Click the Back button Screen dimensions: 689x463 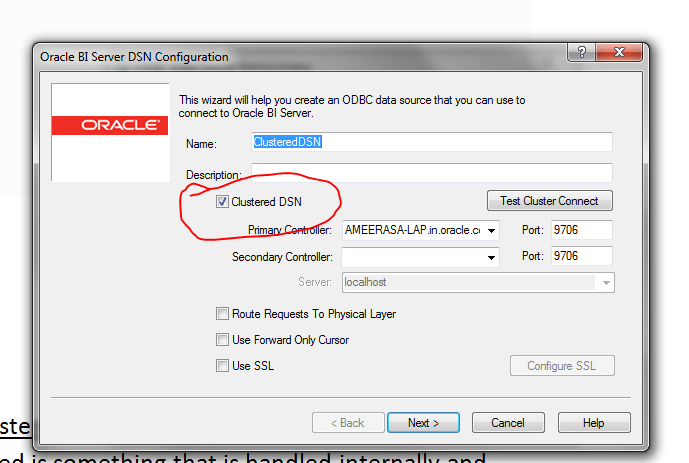coord(348,423)
